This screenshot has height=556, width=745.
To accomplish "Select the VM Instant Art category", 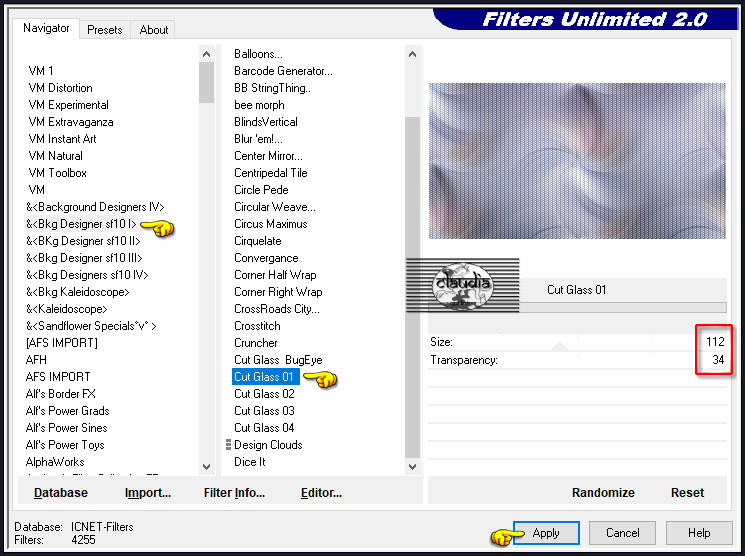I will (x=62, y=139).
